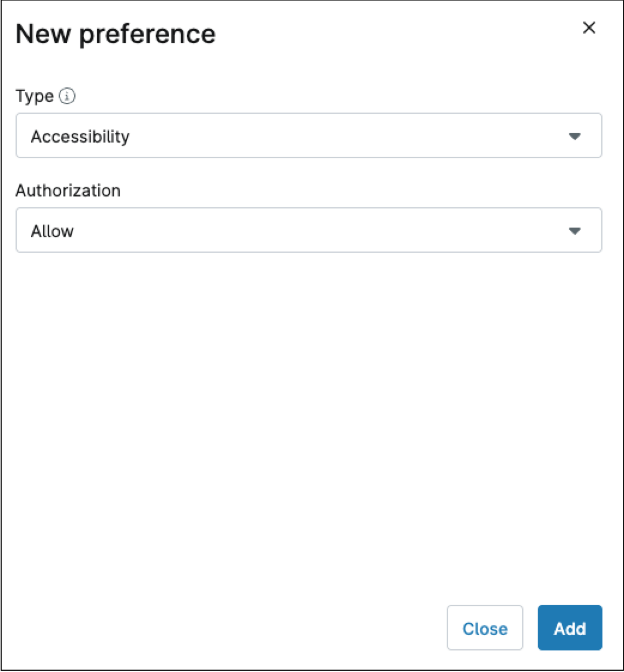Open the Authorization dropdown showing Allow
The image size is (624, 672).
tap(308, 230)
